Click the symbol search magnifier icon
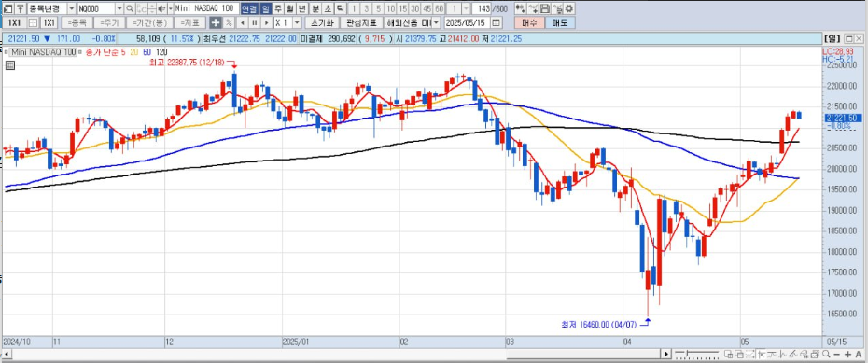 pos(130,8)
